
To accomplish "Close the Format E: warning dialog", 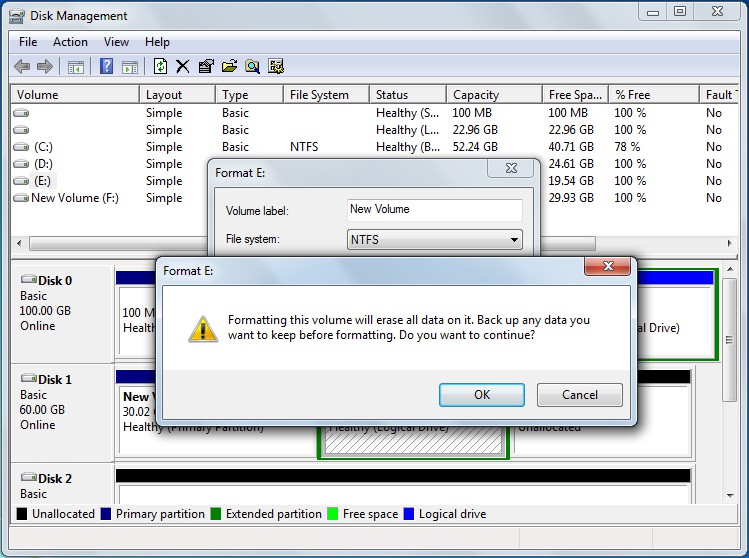I will point(608,266).
